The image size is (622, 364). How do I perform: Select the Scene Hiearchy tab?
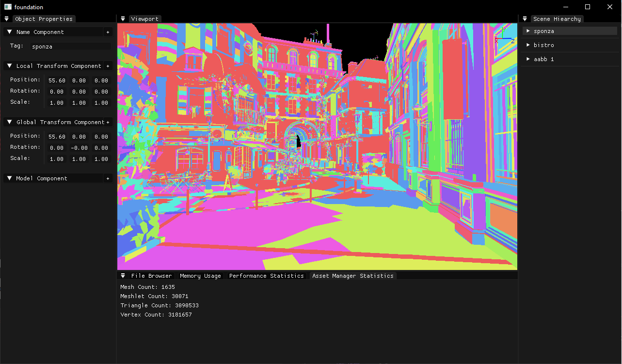click(x=557, y=19)
